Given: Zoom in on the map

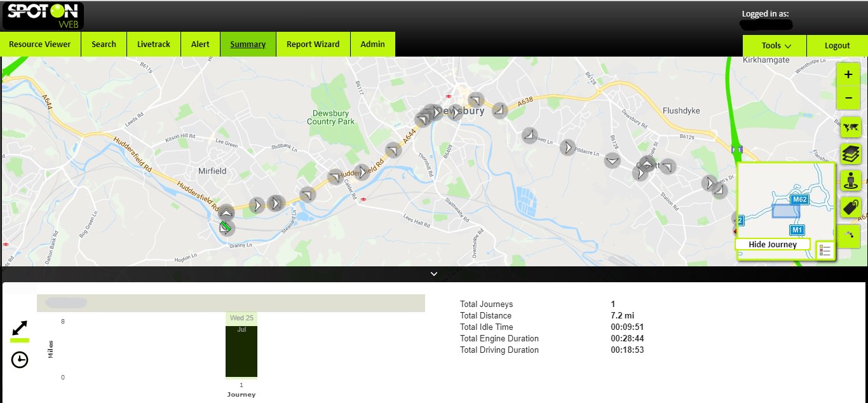Looking at the screenshot, I should [848, 74].
